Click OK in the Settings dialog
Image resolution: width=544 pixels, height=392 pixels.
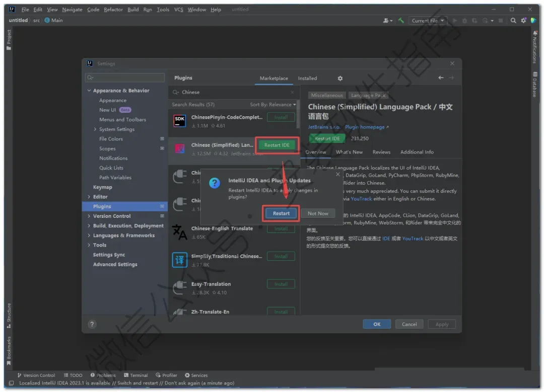pos(377,324)
